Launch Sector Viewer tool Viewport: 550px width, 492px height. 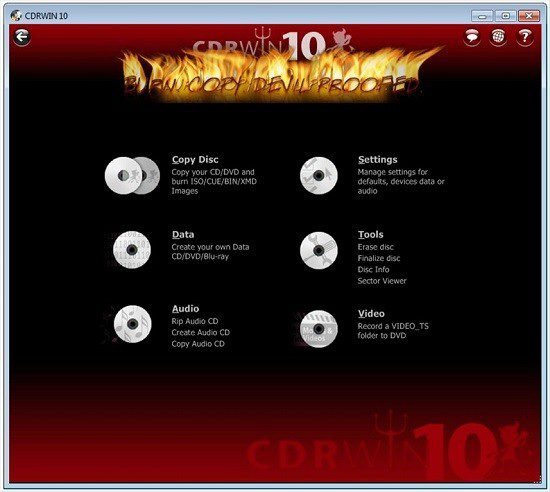(x=382, y=281)
